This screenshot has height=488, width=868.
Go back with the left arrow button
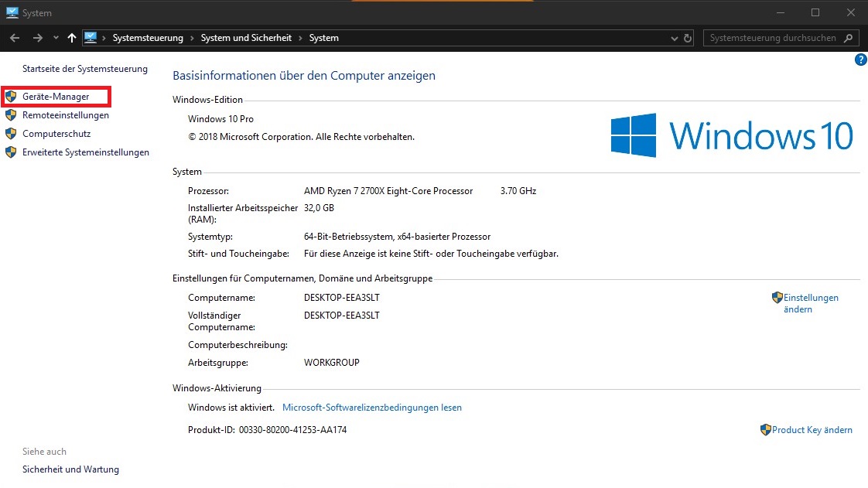point(15,38)
